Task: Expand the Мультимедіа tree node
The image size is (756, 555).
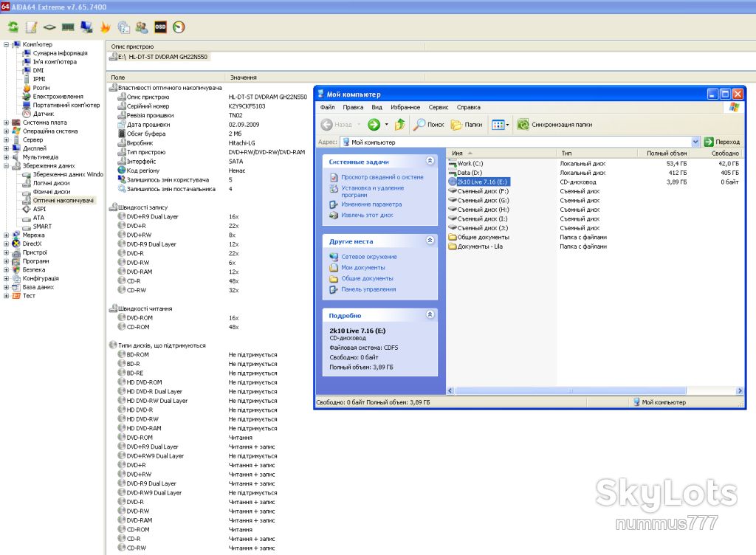Action: tap(6, 157)
